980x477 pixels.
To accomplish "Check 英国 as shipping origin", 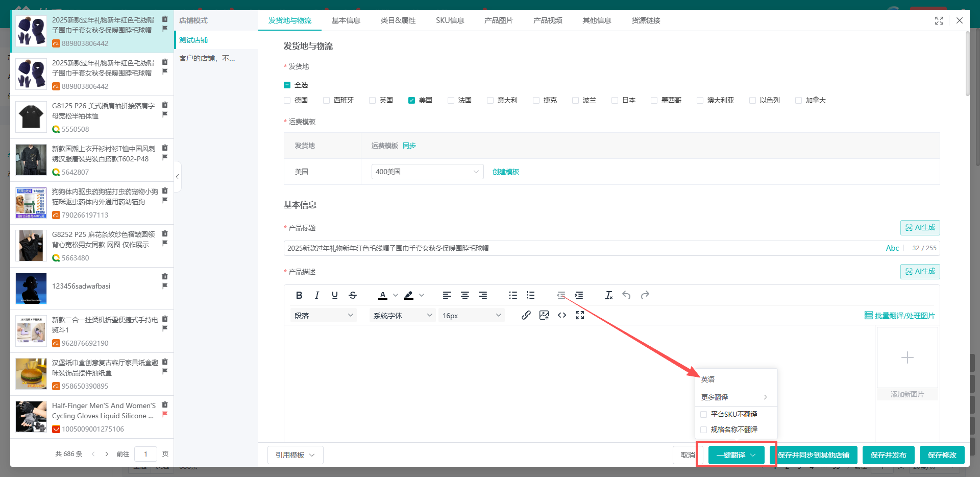I will point(372,100).
